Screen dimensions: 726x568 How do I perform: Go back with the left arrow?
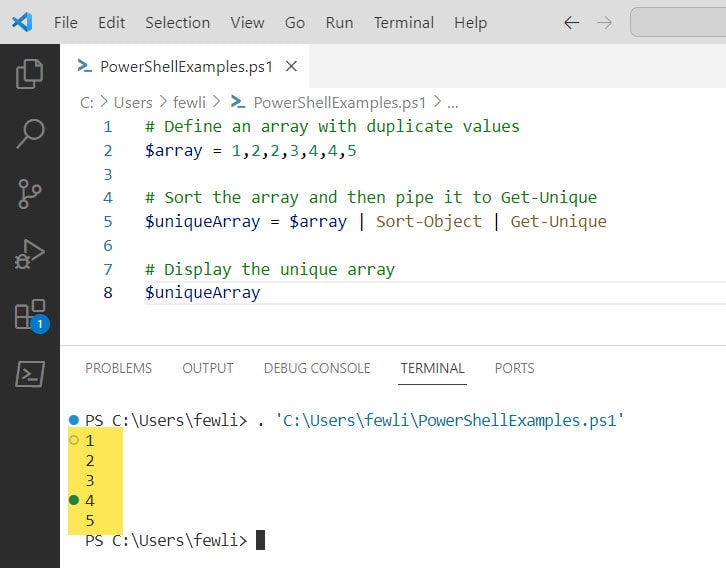[x=572, y=22]
